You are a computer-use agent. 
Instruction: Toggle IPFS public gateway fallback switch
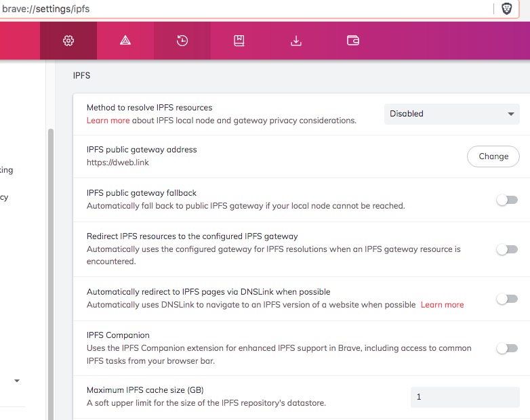coord(507,200)
